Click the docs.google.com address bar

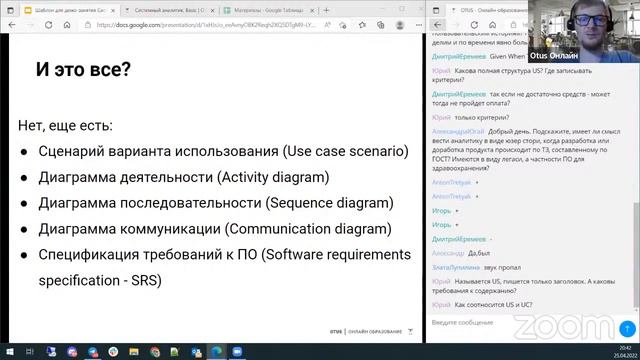tap(206, 25)
